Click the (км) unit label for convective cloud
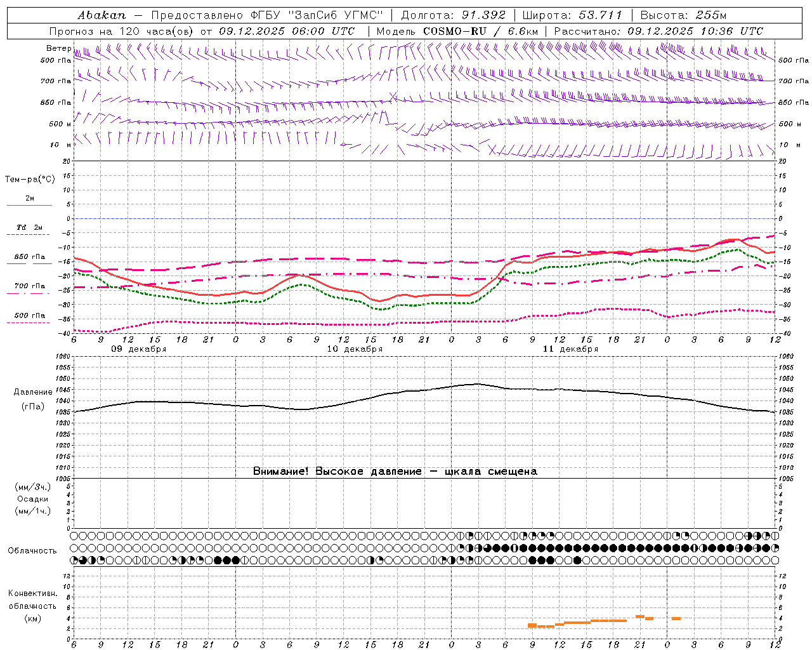This screenshot has height=650, width=812. pyautogui.click(x=33, y=618)
